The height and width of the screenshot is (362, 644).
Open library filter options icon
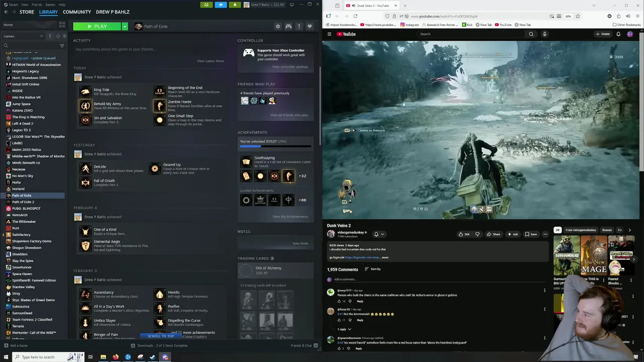62,46
